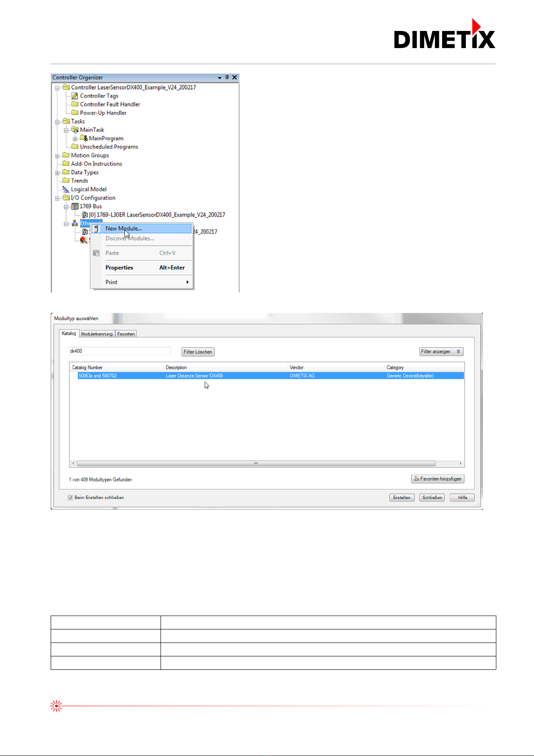Switch to the Modulerkennung tab
Screen dimensions: 534x756
point(97,334)
